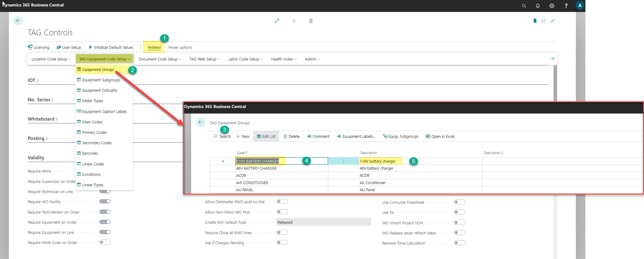Click back arrow in TAG Equipment Groups window
The image size is (644, 259).
(x=200, y=122)
